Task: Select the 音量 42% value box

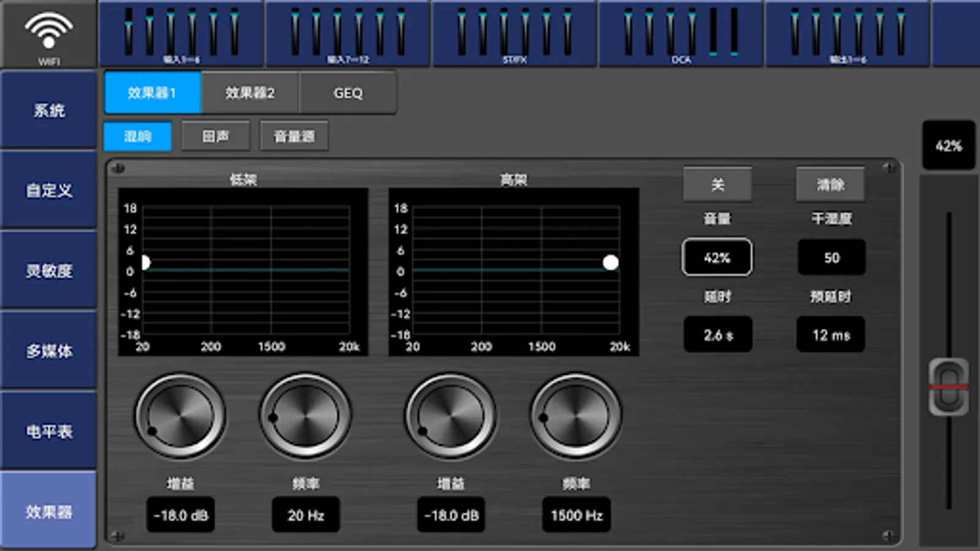Action: point(717,257)
